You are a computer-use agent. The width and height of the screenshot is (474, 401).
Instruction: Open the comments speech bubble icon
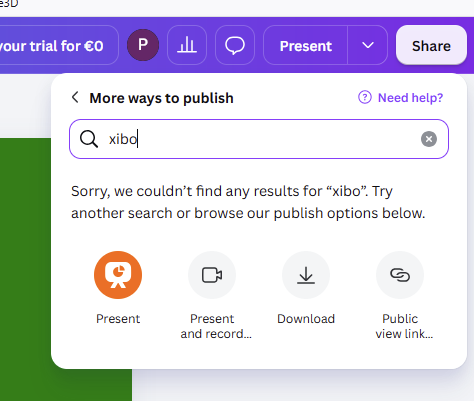coord(235,45)
